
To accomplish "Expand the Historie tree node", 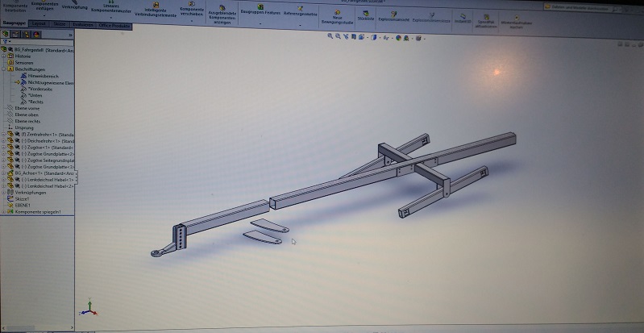I will tap(4, 56).
